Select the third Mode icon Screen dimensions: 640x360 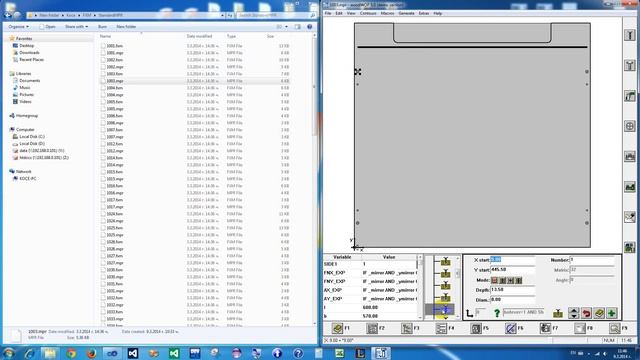coord(511,280)
